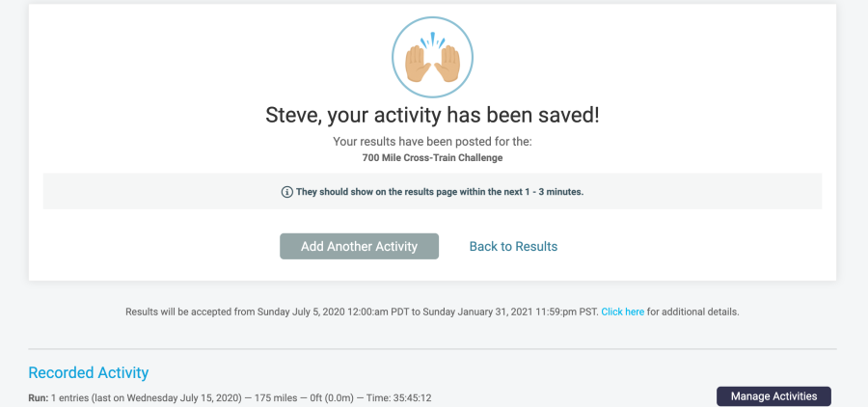This screenshot has height=407, width=868.
Task: Click the 'for additional details.' text after the link
Action: pos(693,312)
